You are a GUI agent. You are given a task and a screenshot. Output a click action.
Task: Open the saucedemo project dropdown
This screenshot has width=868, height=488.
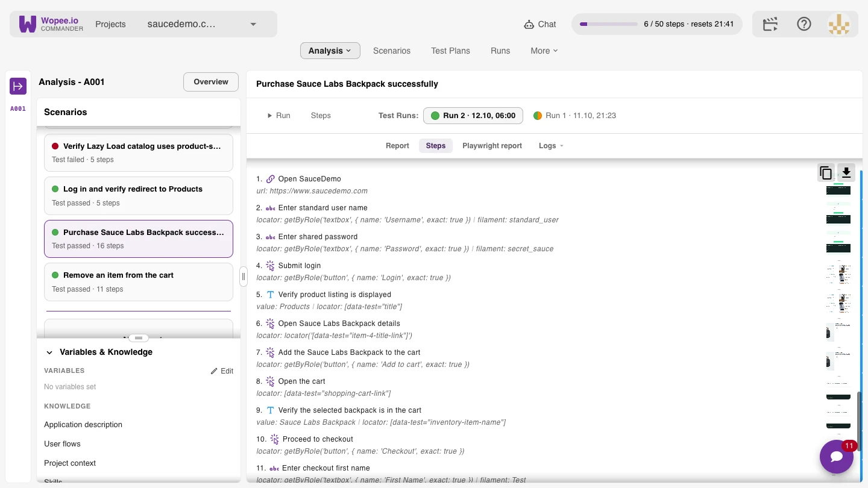(202, 24)
